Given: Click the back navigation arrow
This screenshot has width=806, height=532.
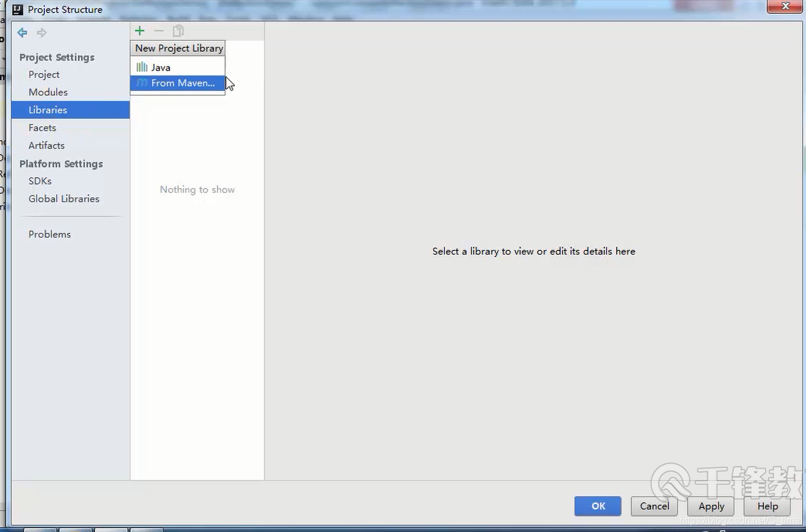Looking at the screenshot, I should click(22, 33).
